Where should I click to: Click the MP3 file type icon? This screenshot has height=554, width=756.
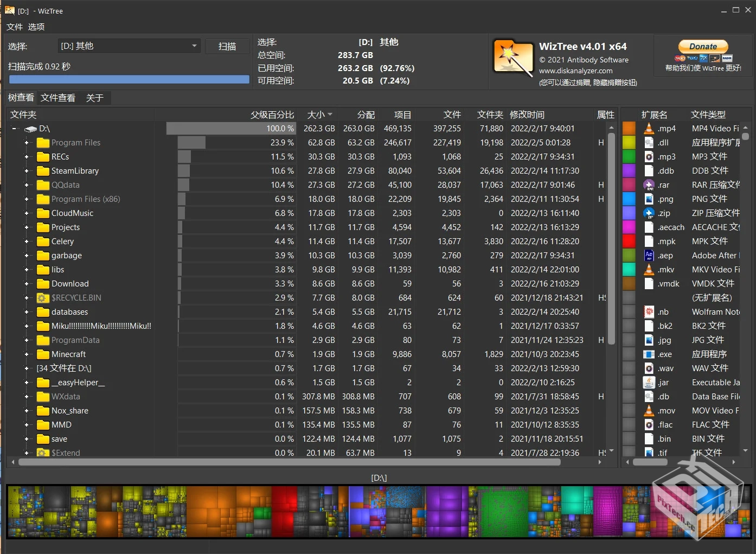pos(649,156)
